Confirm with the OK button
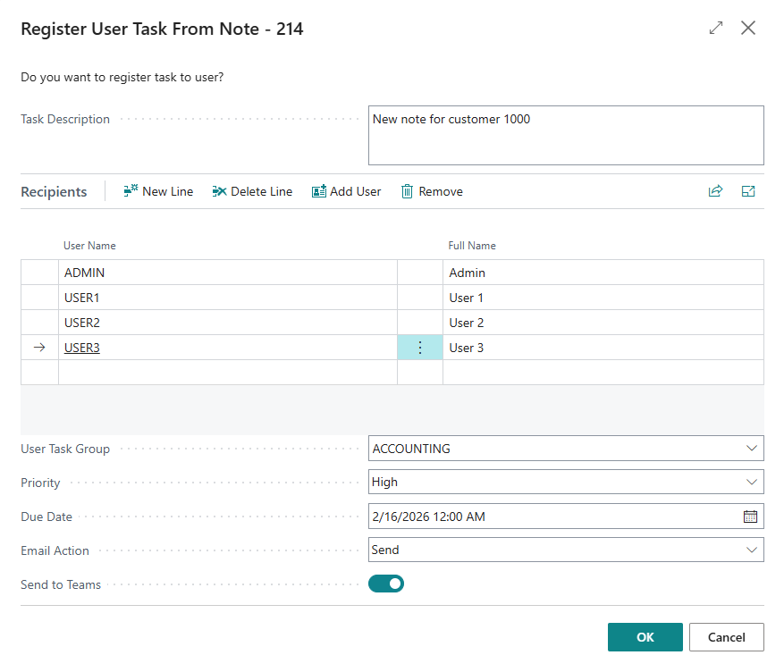Image resolution: width=784 pixels, height=672 pixels. click(645, 637)
